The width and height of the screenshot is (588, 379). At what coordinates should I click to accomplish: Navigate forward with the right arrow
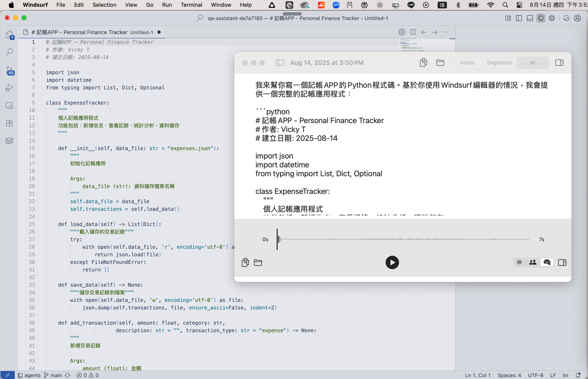pyautogui.click(x=435, y=32)
